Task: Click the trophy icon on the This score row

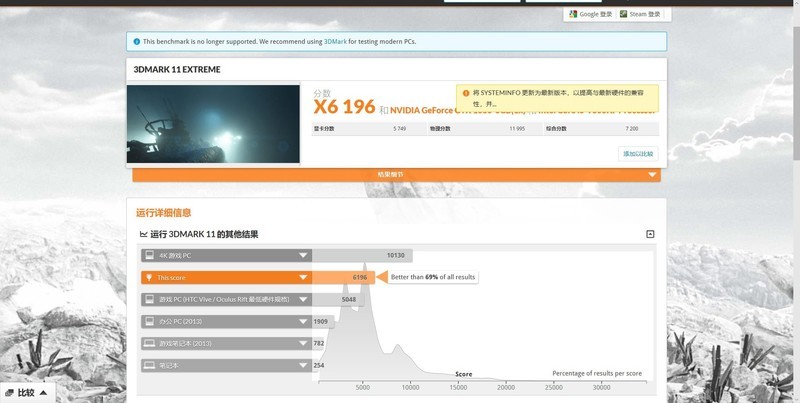Action: [149, 278]
